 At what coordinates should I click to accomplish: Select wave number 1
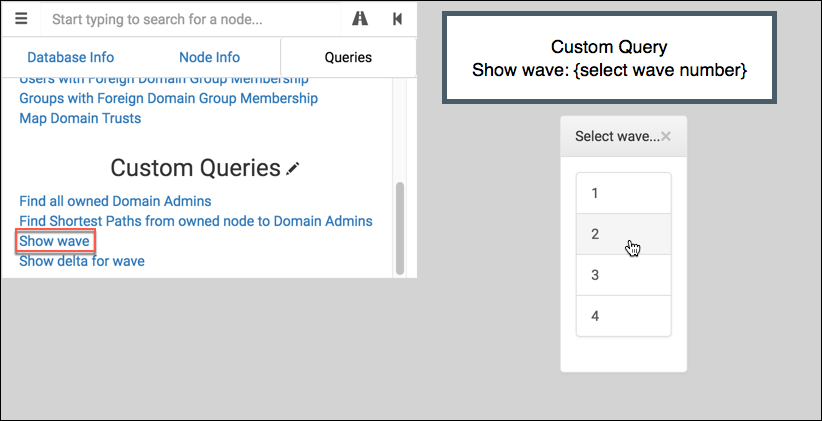(623, 193)
